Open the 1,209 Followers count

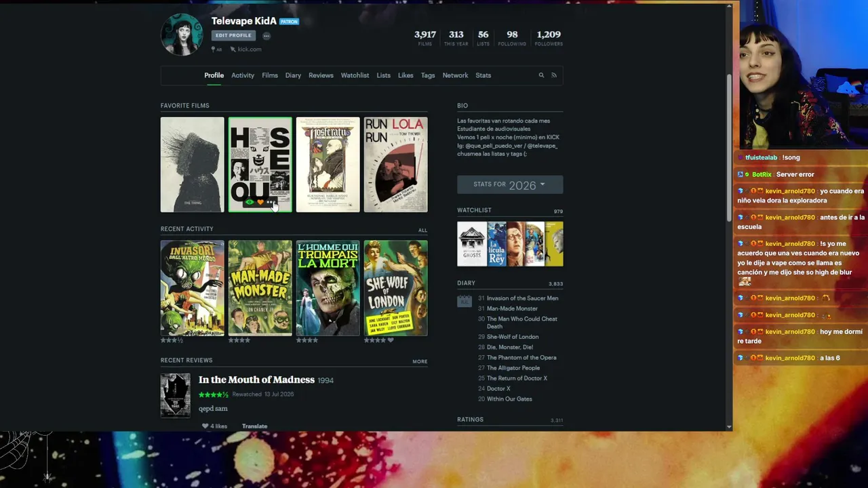pos(549,38)
